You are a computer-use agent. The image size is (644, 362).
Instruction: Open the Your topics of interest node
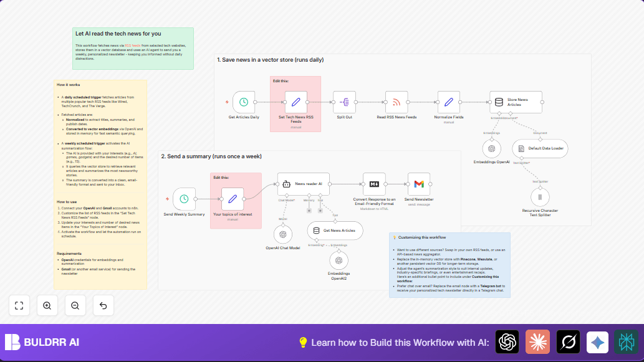click(x=233, y=199)
